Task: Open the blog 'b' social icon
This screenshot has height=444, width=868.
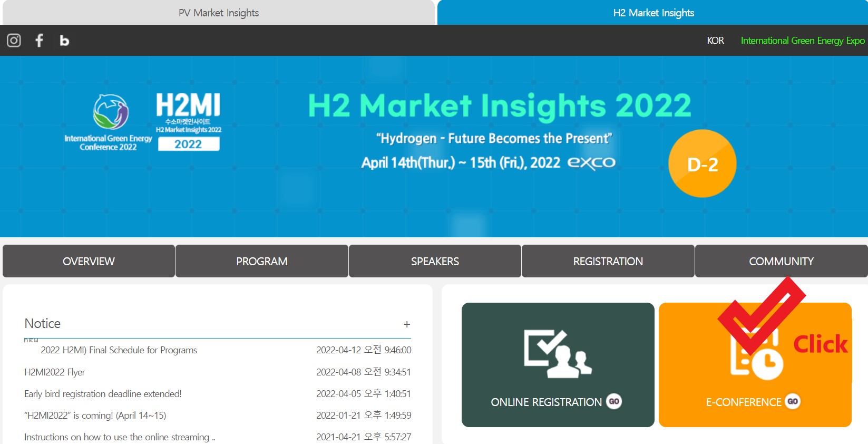Action: (64, 41)
